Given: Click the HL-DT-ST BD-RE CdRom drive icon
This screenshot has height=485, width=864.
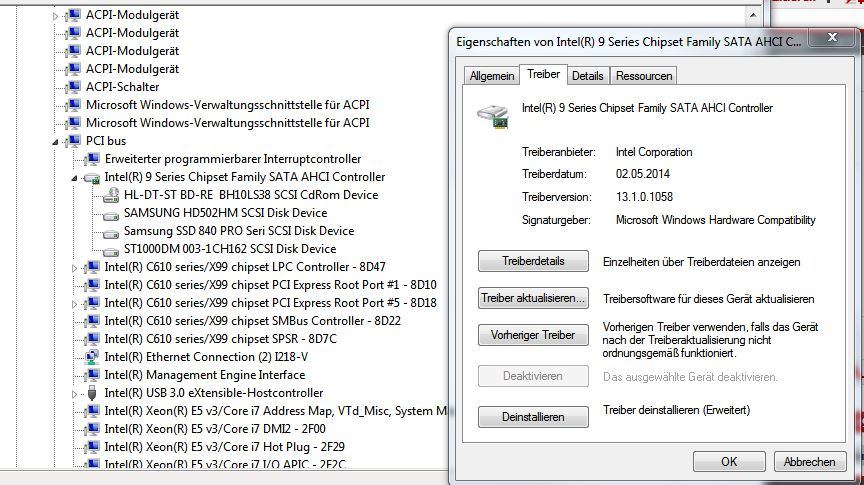Looking at the screenshot, I should tap(111, 195).
